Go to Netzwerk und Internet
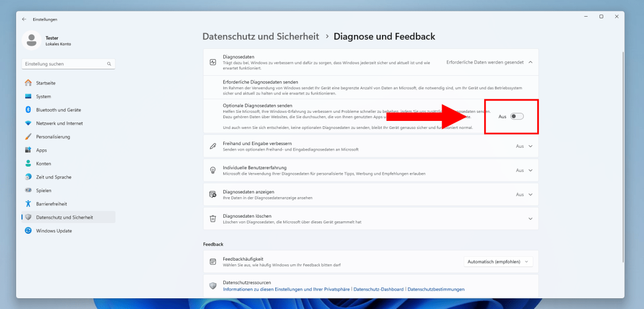Viewport: 644px width, 309px height. click(x=68, y=123)
